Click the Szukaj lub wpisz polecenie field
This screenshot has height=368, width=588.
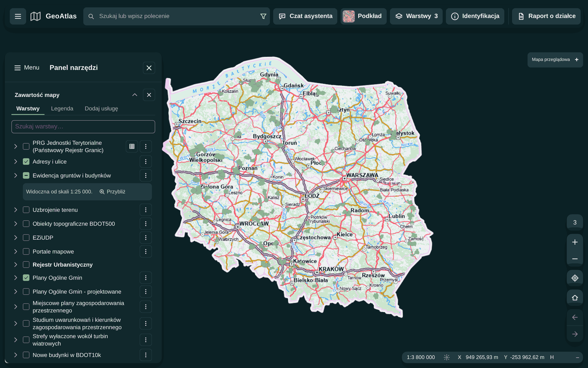[x=176, y=16]
